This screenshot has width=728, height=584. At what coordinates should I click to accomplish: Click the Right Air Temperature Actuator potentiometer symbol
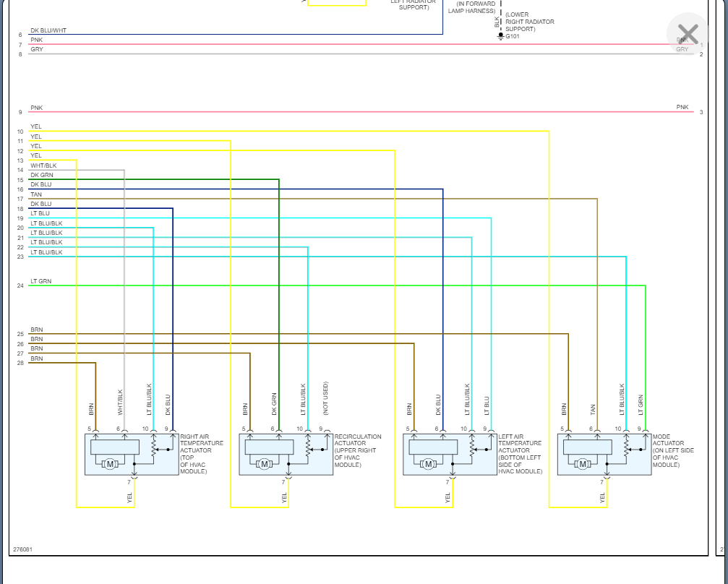pyautogui.click(x=154, y=447)
